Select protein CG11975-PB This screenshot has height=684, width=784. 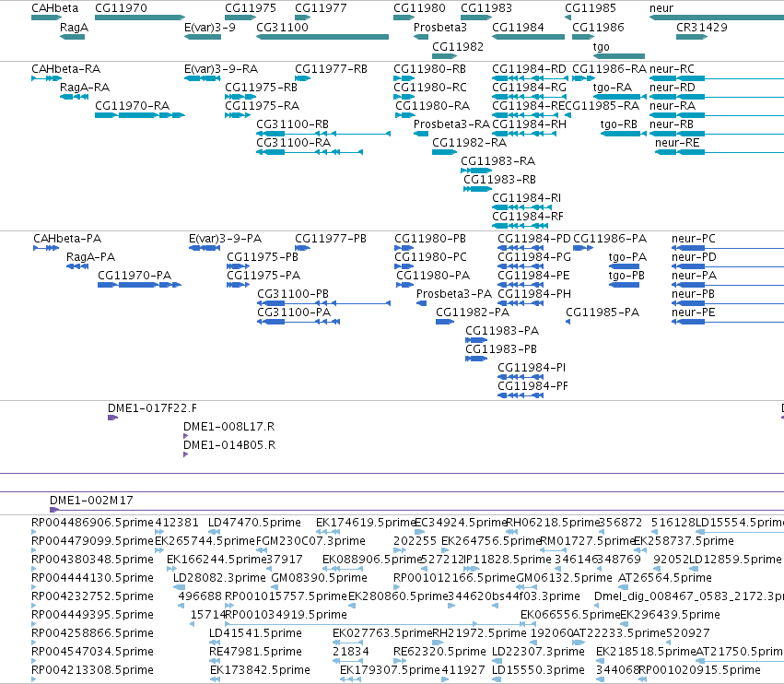coord(263,257)
